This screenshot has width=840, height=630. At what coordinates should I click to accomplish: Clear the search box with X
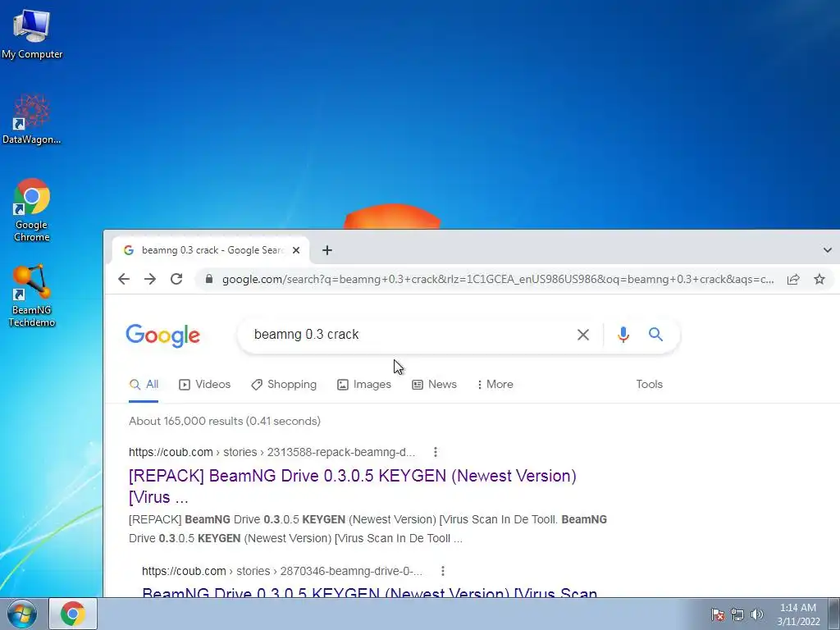[x=583, y=335]
